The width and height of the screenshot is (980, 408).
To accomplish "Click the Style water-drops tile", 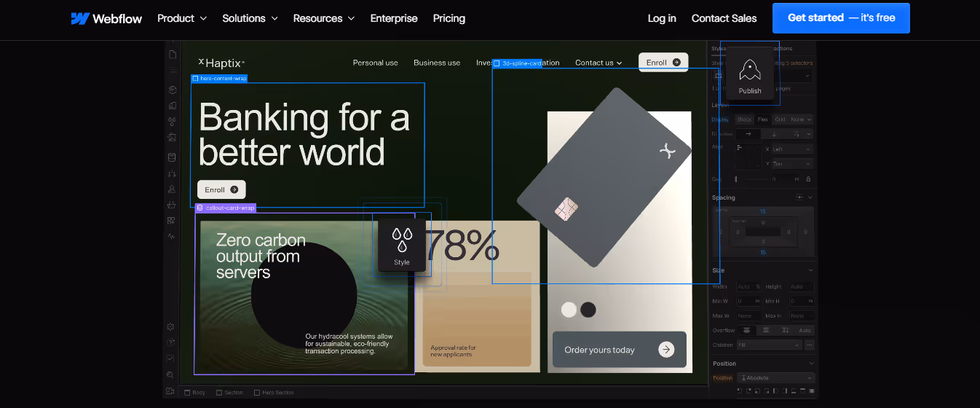I will pos(402,245).
